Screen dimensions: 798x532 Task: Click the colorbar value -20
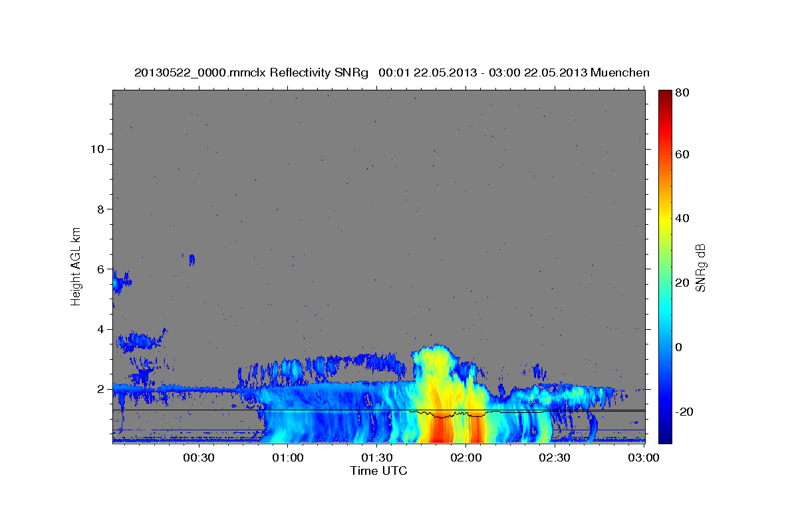pyautogui.click(x=684, y=412)
